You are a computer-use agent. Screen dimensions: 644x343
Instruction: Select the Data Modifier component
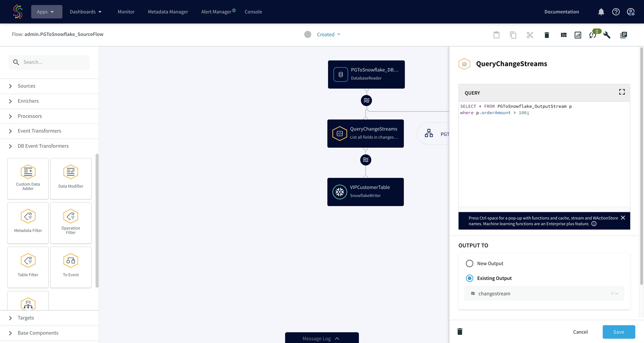(71, 179)
